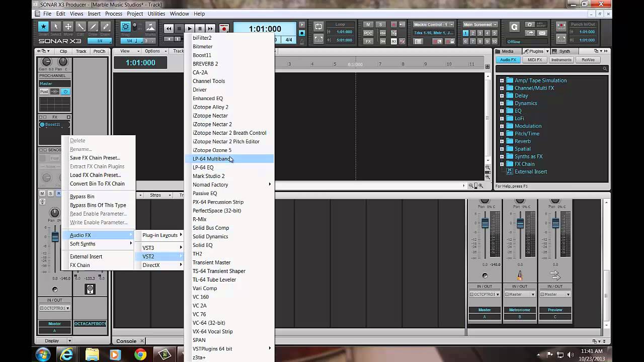644x362 pixels.
Task: Toggle Snap to grid on
Action: click(x=126, y=27)
